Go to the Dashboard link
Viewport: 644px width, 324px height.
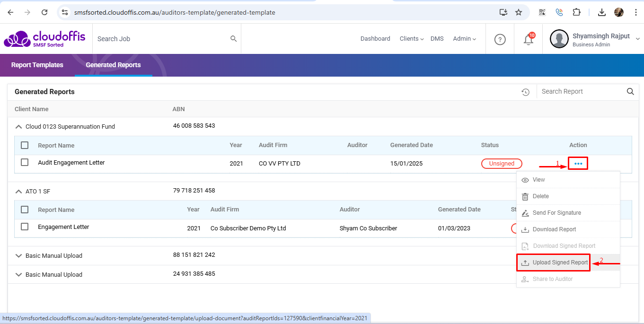[375, 39]
